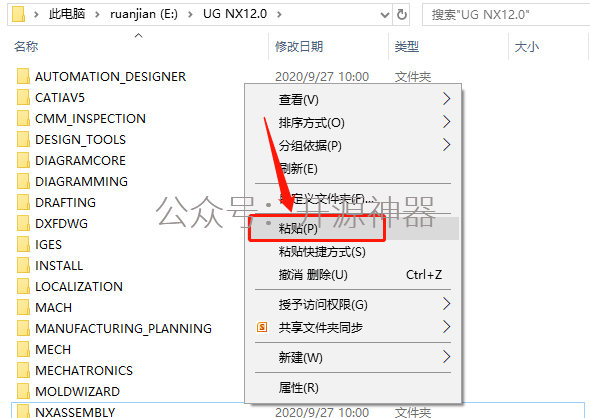Click DIAGRAMMING folder icon
Screen dimensions: 590x418
(x=23, y=181)
